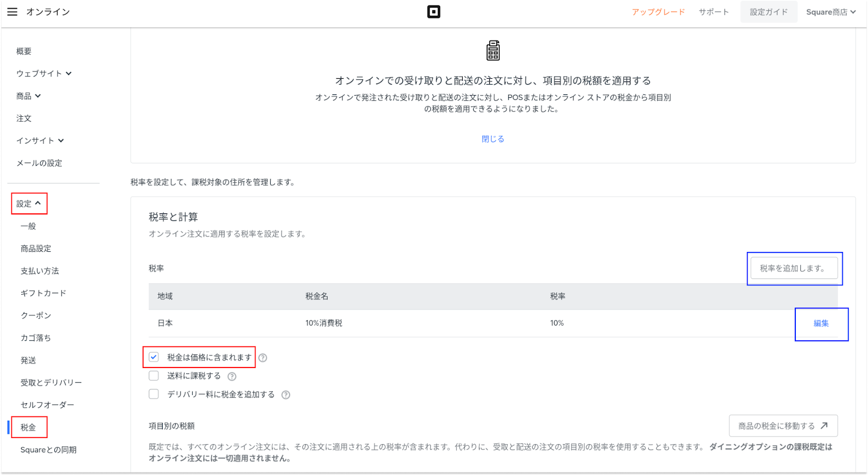Open the hamburger menu icon
The height and width of the screenshot is (475, 868).
coord(12,12)
